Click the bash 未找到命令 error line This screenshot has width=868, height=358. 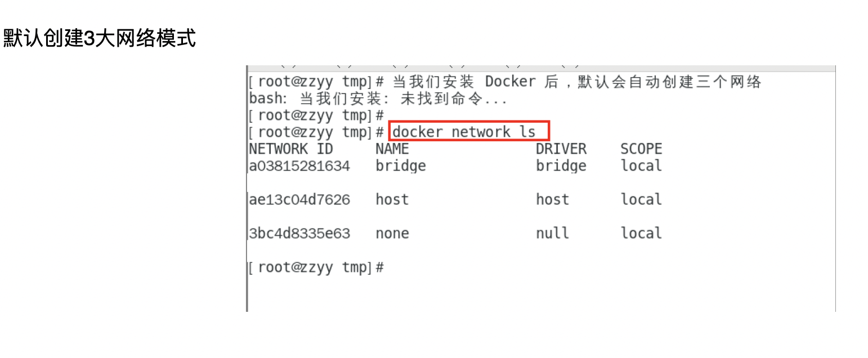(x=378, y=99)
